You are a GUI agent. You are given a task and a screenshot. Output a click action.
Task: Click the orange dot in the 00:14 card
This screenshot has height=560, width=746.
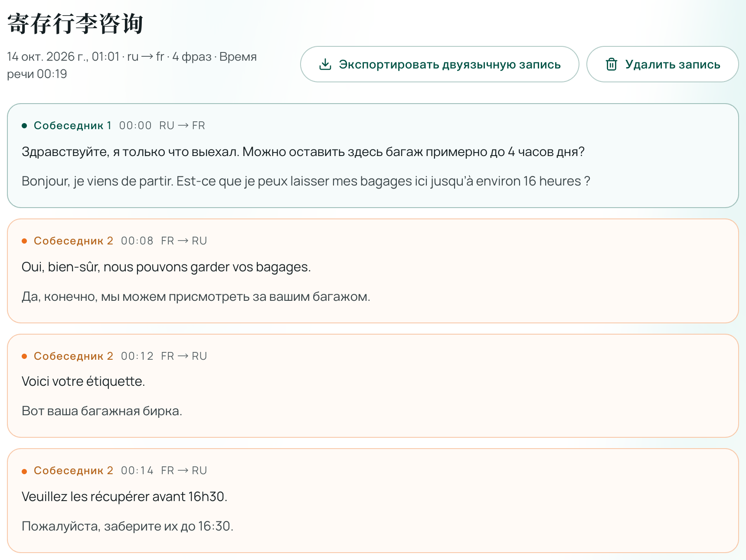[25, 471]
